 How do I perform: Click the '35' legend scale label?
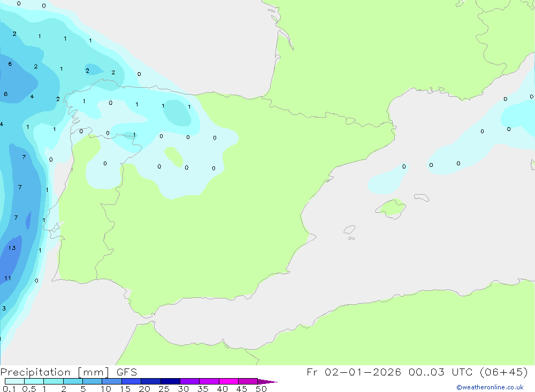[203, 389]
